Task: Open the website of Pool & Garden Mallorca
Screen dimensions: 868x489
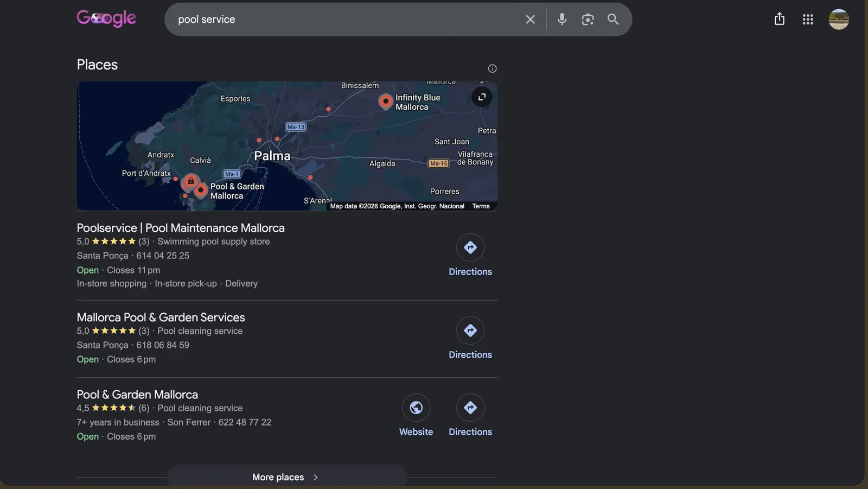Action: coord(416,416)
